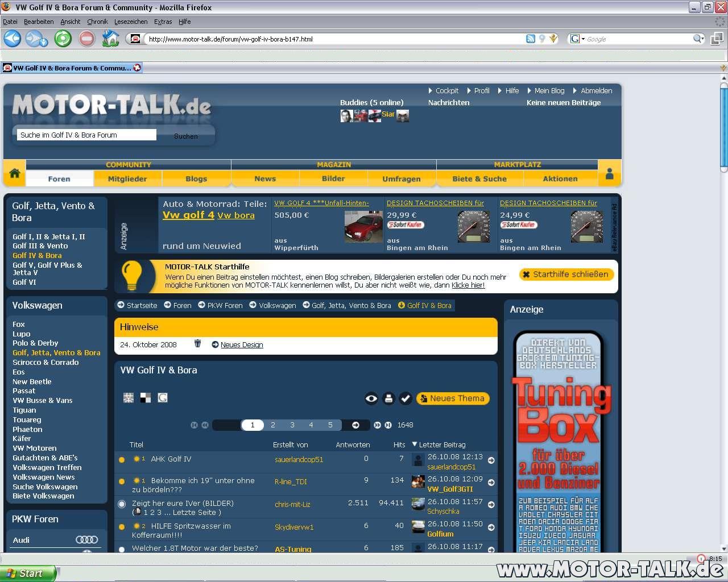The width and height of the screenshot is (728, 582).
Task: Go to next page with the arrow icon
Action: 355,425
